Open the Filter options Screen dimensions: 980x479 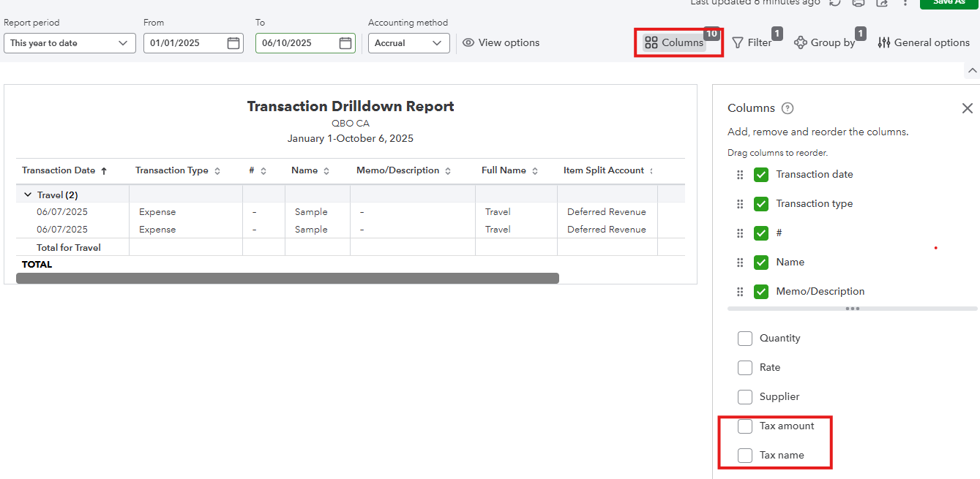(752, 43)
